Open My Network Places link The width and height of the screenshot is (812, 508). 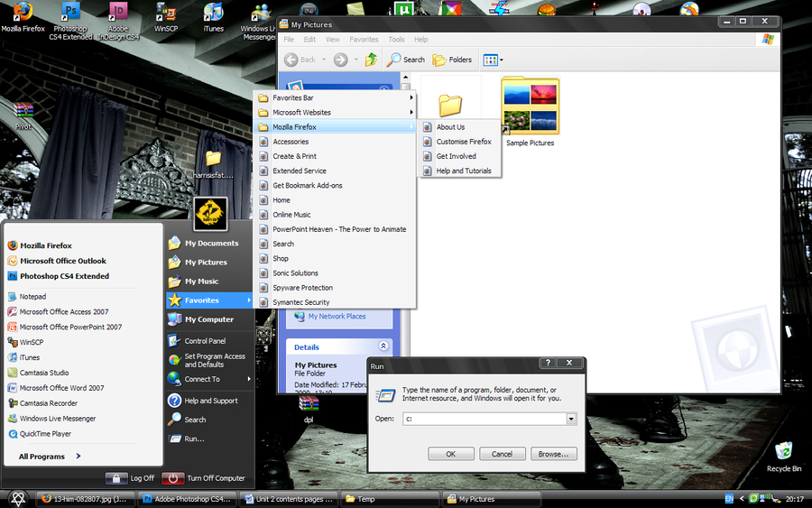pos(337,316)
